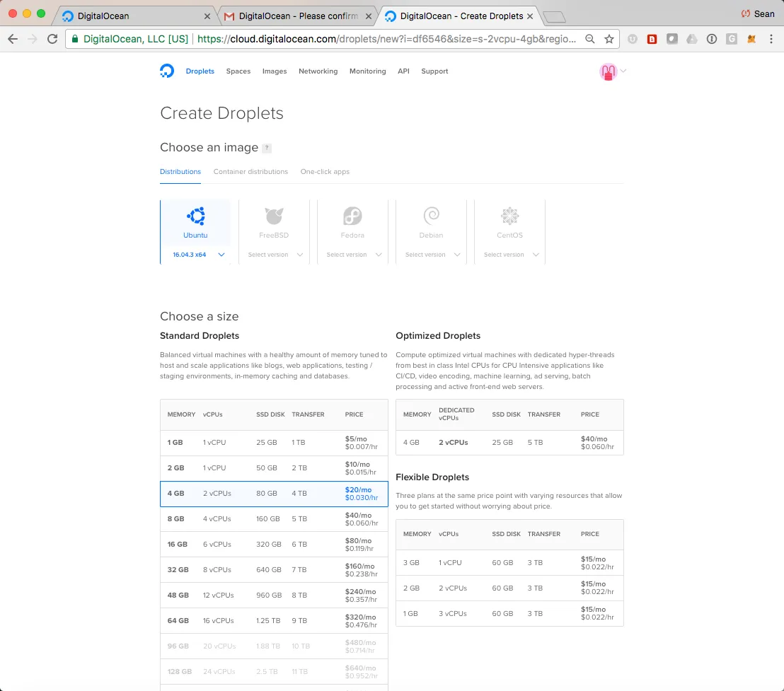Open the Chrome three-dot menu
Image resolution: width=784 pixels, height=691 pixels.
pyautogui.click(x=771, y=39)
